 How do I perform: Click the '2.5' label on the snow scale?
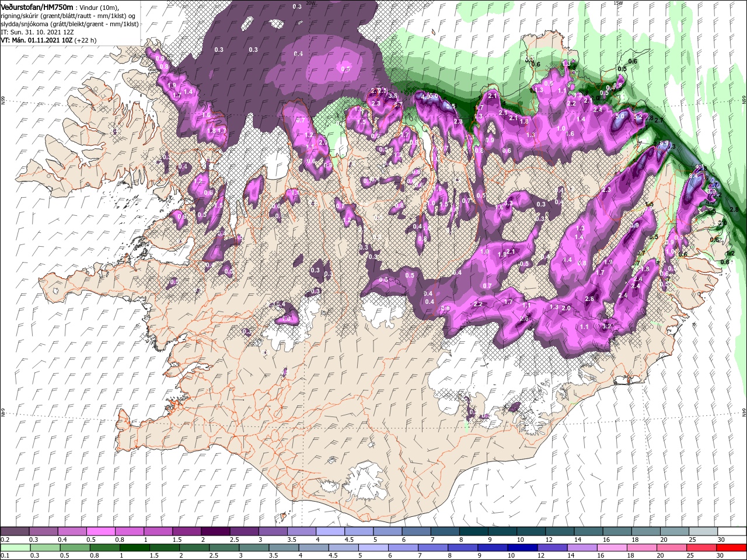coord(234,540)
